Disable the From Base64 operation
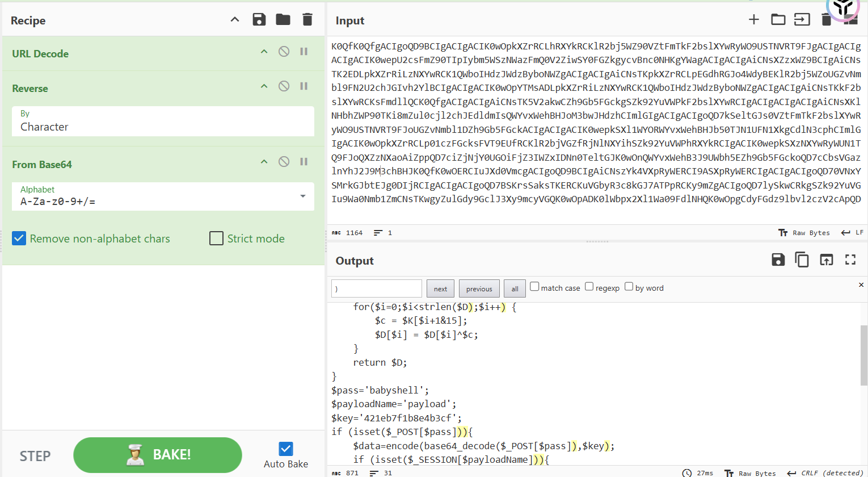Image resolution: width=868 pixels, height=477 pixels. (284, 162)
